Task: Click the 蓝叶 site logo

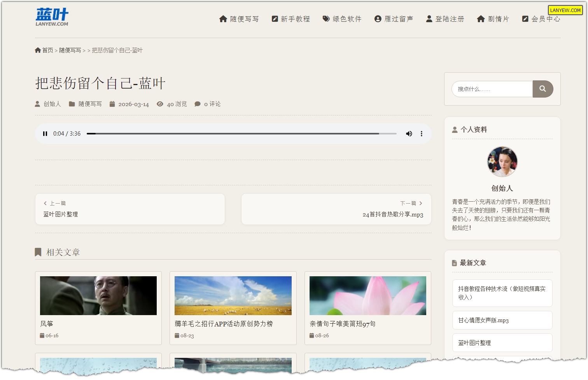Action: 52,17
